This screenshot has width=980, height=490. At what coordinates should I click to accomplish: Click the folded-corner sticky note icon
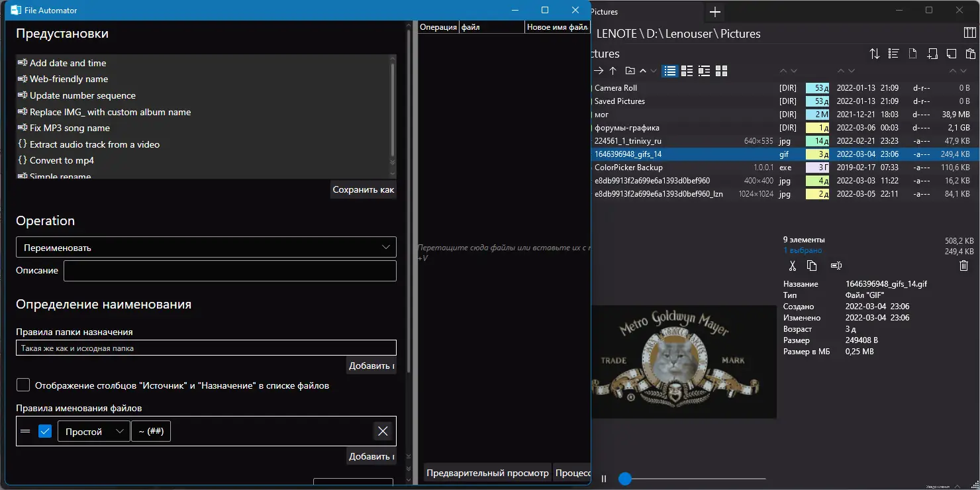(x=952, y=54)
